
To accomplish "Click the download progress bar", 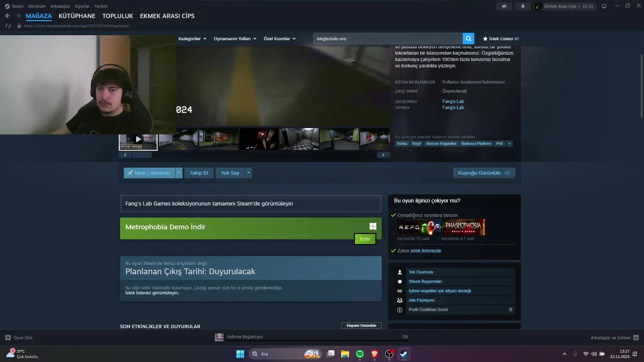I will pos(317,342).
